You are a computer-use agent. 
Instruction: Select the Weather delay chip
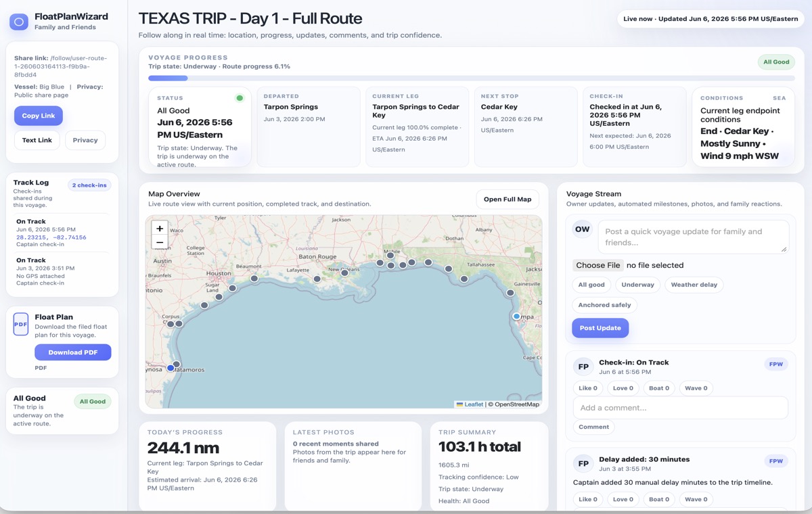pos(694,285)
